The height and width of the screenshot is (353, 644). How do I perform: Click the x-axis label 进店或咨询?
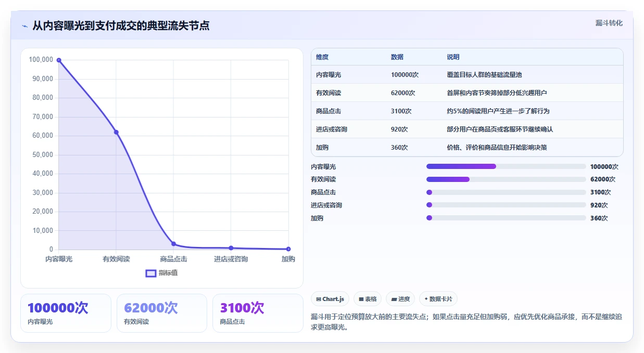click(x=231, y=259)
